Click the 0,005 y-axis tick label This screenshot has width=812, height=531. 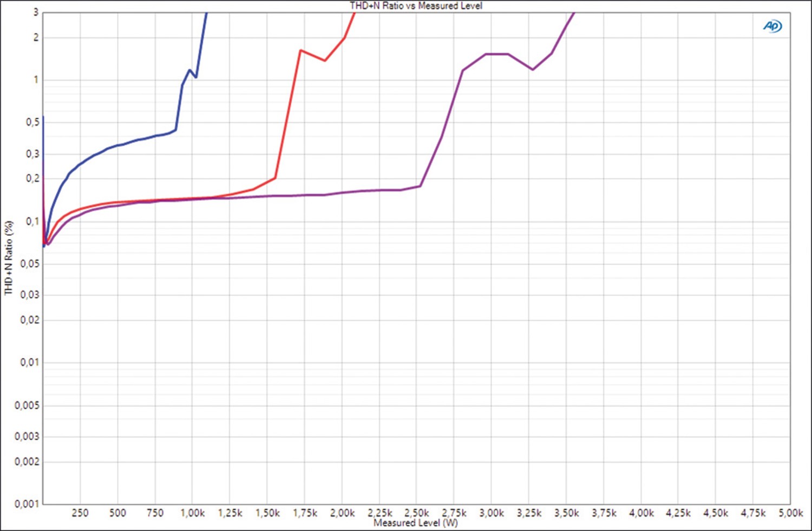click(x=27, y=405)
